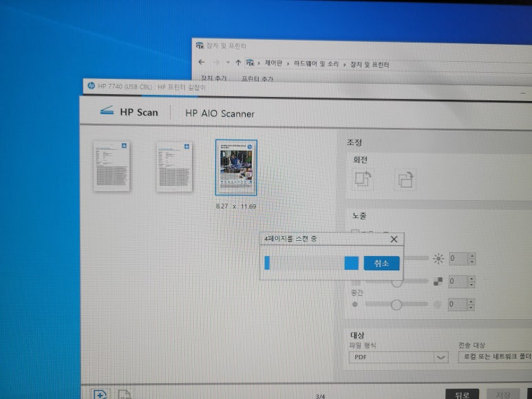The width and height of the screenshot is (532, 399).
Task: Increase the brightness value with the up stepper
Action: coord(471,256)
